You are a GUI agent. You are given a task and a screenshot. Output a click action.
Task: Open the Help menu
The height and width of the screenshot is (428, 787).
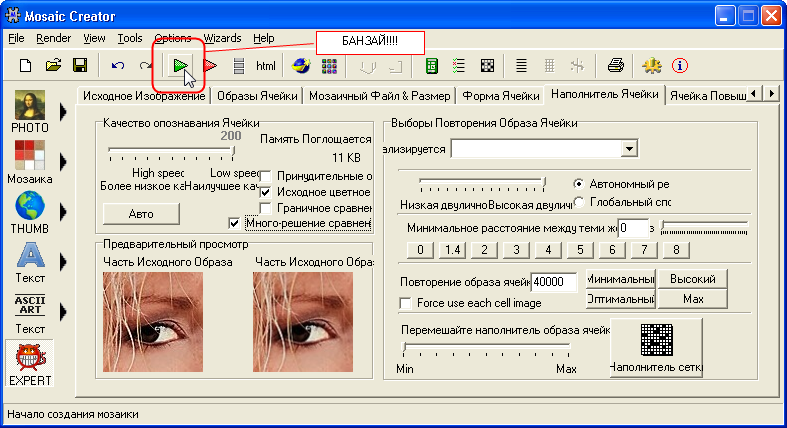264,39
